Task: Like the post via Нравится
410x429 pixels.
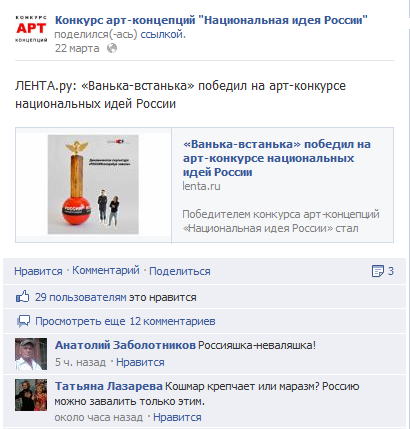Action: 38,271
